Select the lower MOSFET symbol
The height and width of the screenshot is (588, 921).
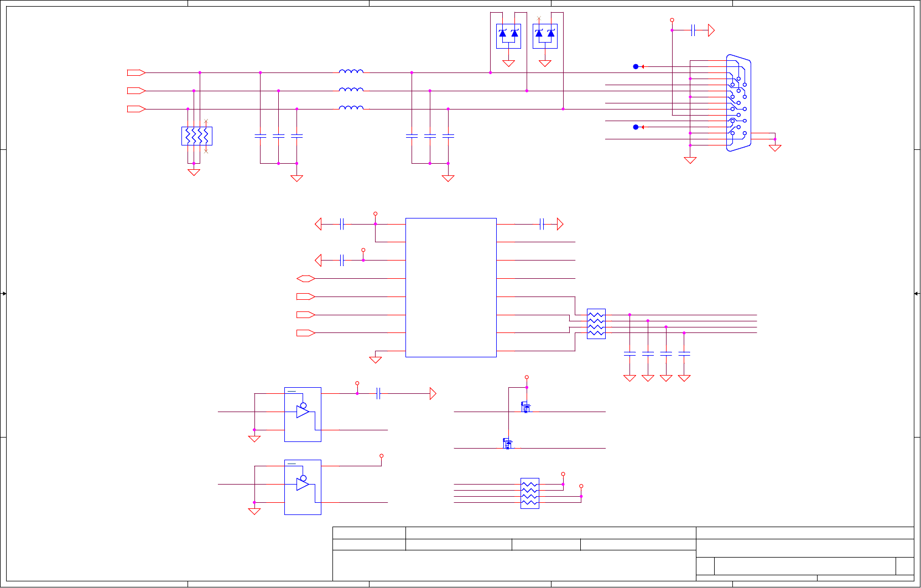point(507,444)
